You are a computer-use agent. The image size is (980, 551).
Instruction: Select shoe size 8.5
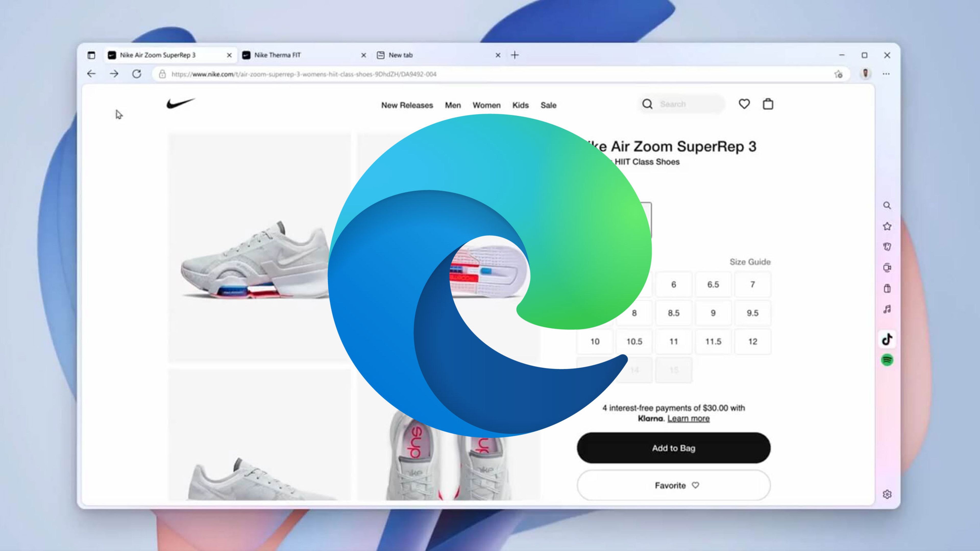pyautogui.click(x=673, y=313)
